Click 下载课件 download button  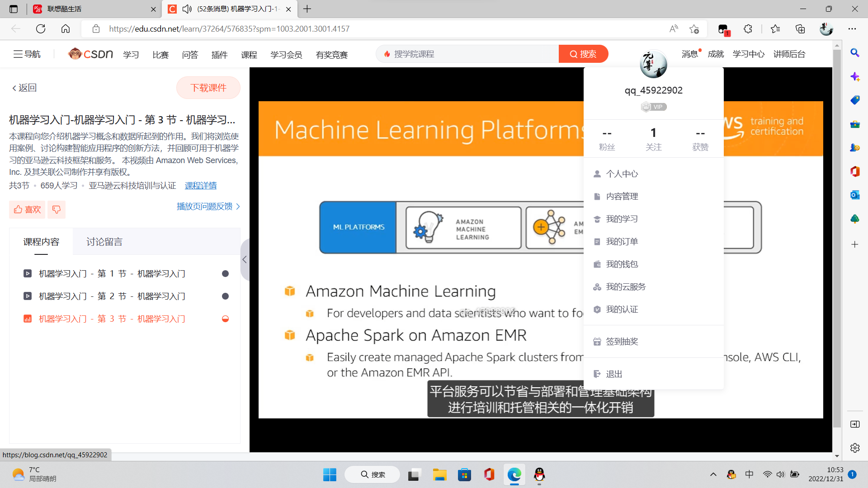[208, 88]
